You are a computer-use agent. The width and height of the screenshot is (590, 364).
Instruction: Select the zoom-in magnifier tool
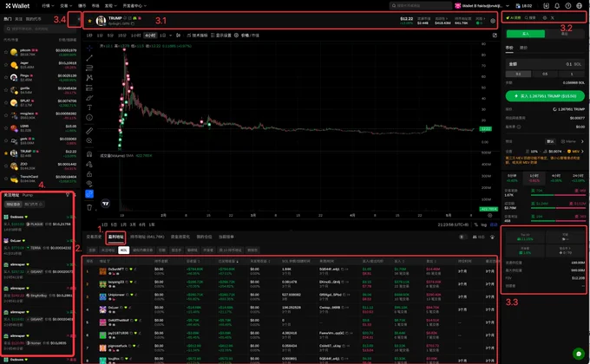89,140
